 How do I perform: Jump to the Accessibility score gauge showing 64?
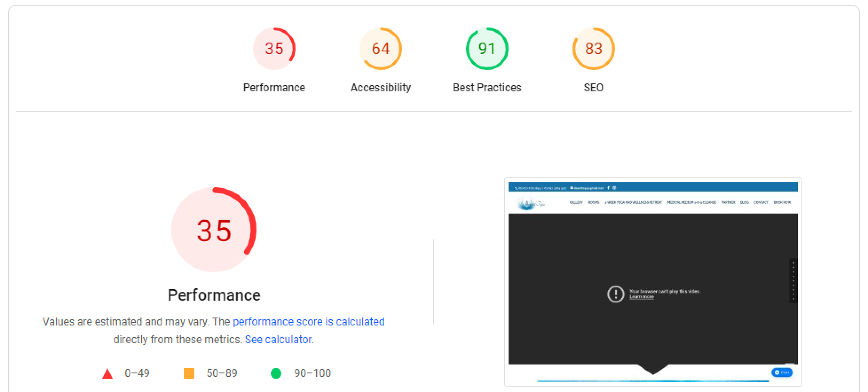pos(381,49)
